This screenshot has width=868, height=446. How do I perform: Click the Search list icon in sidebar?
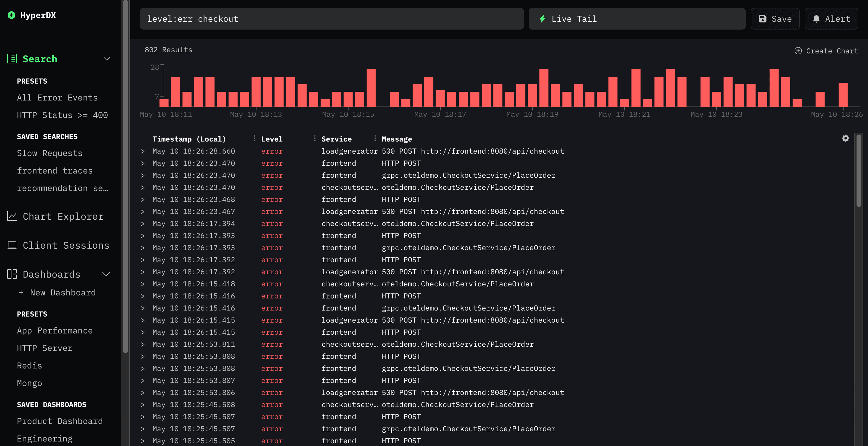pyautogui.click(x=12, y=59)
